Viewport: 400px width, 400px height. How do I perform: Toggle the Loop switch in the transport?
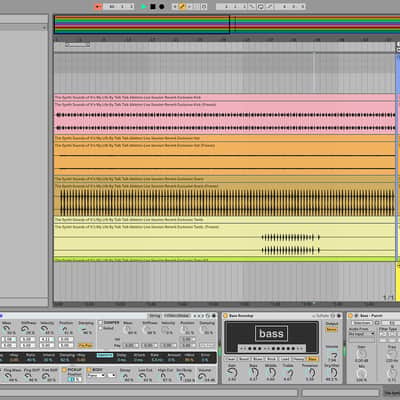[x=260, y=6]
